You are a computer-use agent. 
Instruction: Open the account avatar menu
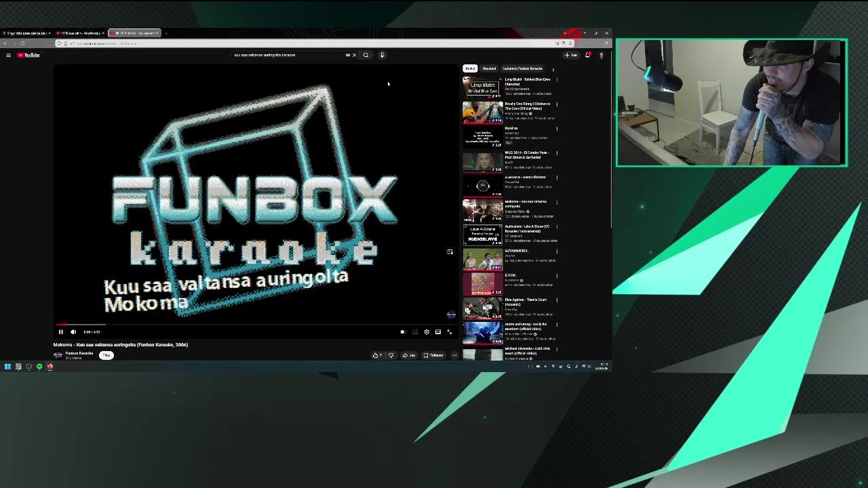pos(601,55)
